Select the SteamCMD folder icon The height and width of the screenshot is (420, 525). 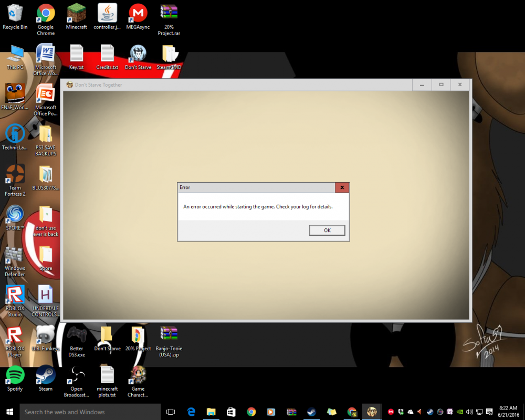pyautogui.click(x=169, y=57)
